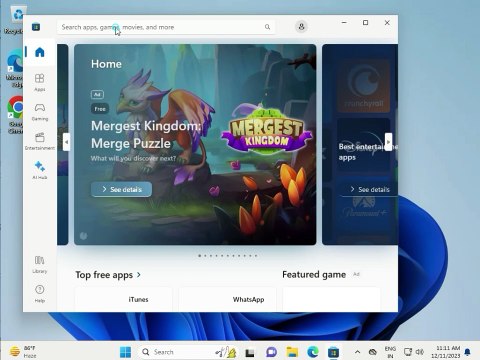The height and width of the screenshot is (360, 480).
Task: Open the Home tab in Store sidebar
Action: [40, 52]
